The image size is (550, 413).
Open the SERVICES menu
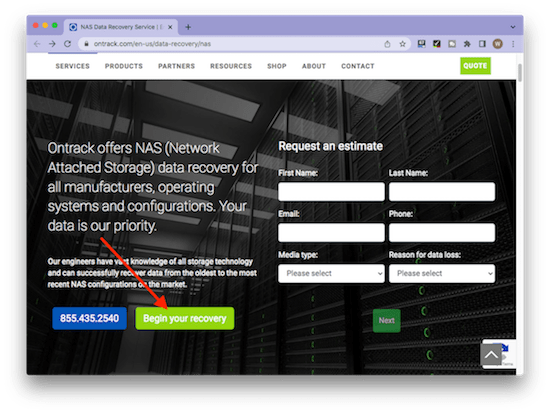click(73, 66)
